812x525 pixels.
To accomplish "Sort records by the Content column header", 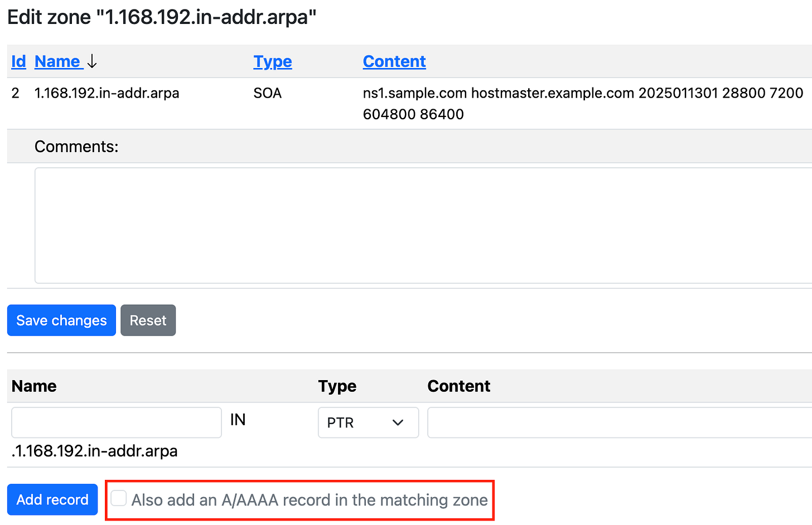I will pyautogui.click(x=394, y=61).
